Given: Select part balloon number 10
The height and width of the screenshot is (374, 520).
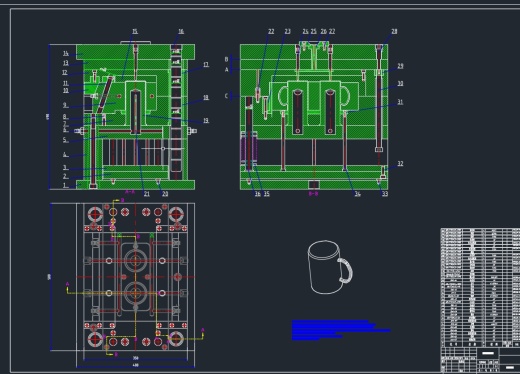Looking at the screenshot, I should 66,91.
